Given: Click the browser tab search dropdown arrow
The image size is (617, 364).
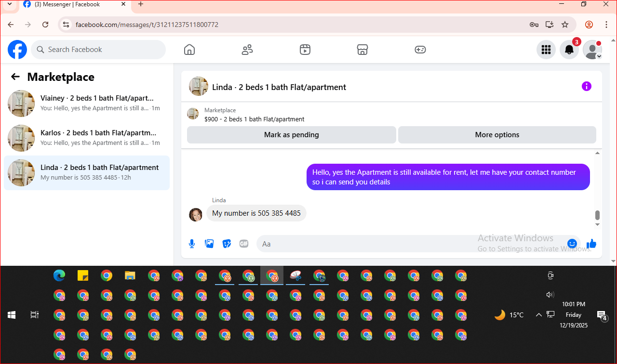Looking at the screenshot, I should click(9, 4).
